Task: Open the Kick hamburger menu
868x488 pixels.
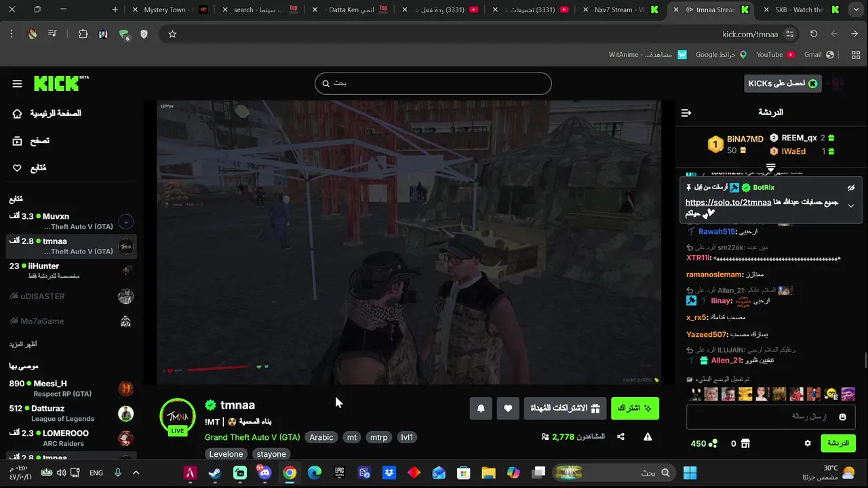Action: [17, 84]
